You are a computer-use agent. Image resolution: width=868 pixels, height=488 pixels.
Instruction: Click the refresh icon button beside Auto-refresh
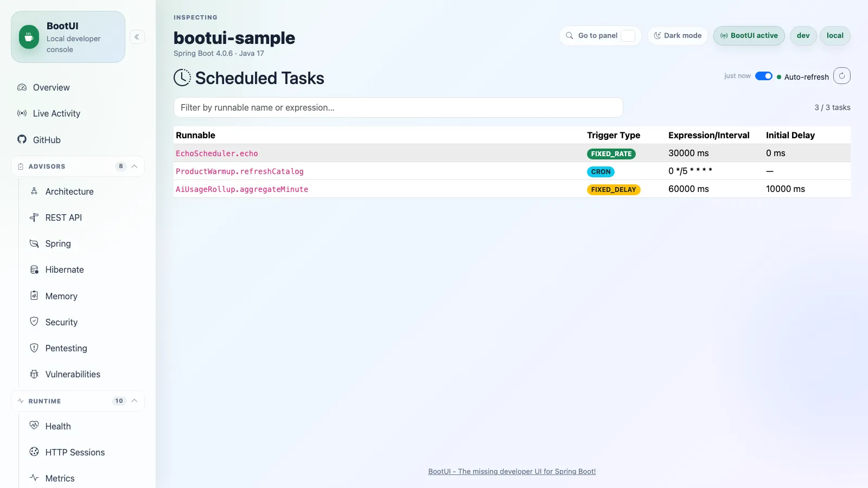(x=842, y=76)
